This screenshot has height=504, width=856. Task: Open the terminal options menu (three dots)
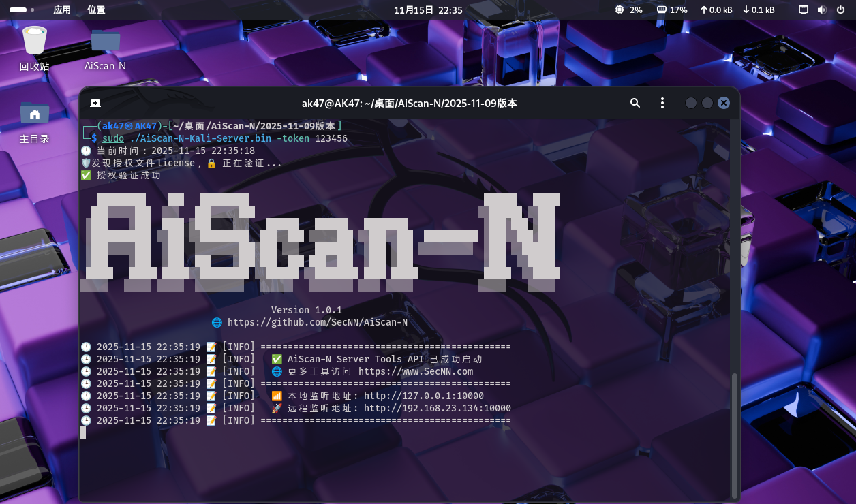[x=662, y=103]
